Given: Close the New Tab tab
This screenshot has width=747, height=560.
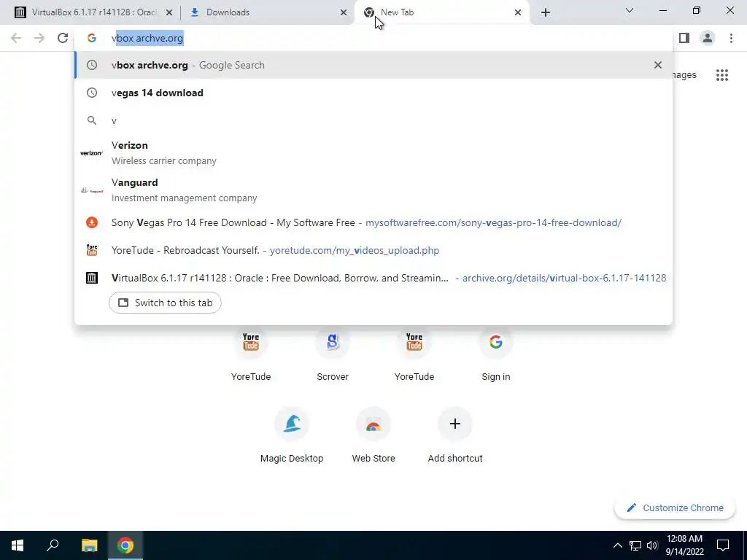Looking at the screenshot, I should 518,13.
